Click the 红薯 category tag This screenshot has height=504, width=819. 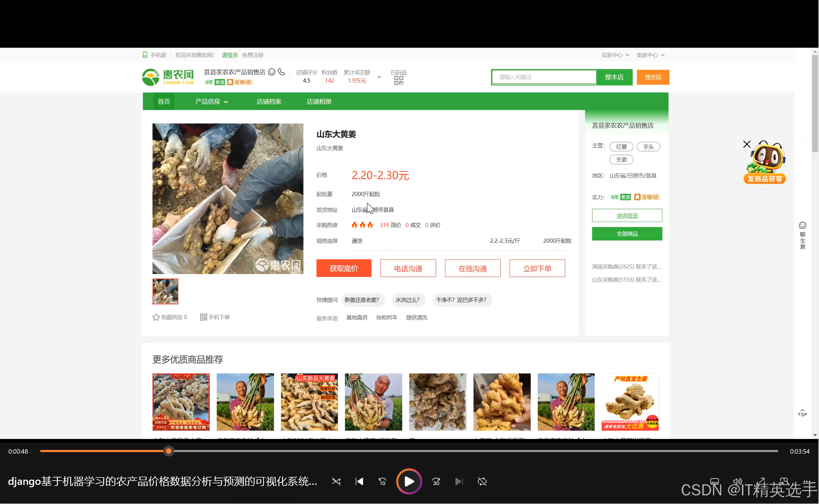tap(621, 147)
